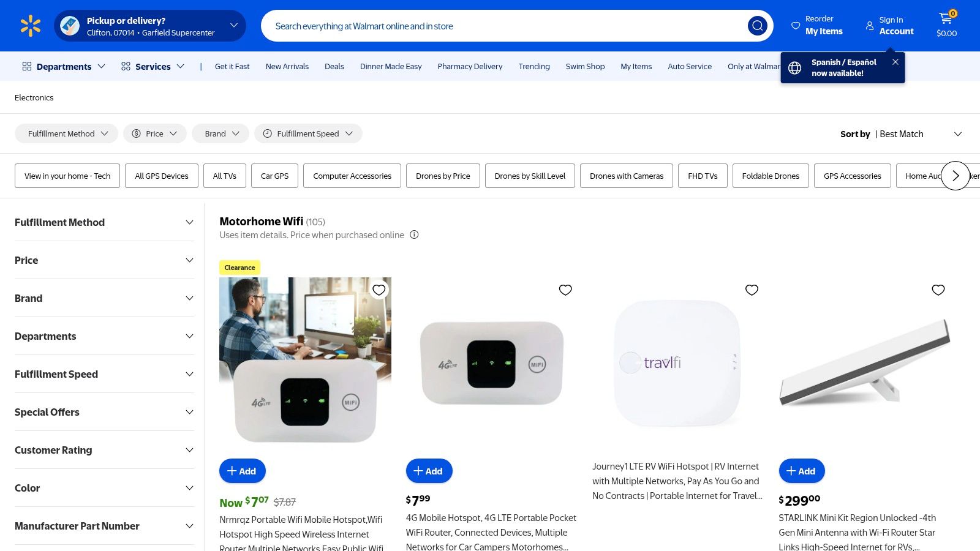Click the Departments grid icon

27,66
